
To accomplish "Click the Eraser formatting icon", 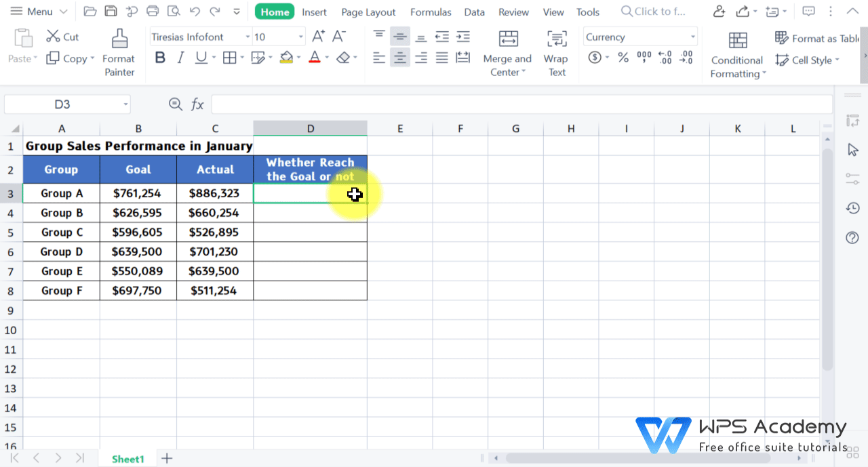I will pyautogui.click(x=342, y=58).
